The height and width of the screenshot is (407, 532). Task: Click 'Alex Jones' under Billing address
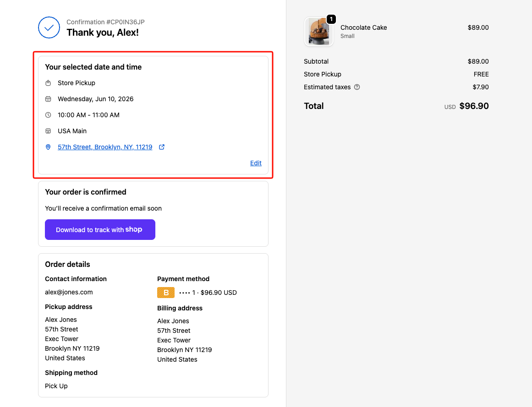(x=173, y=321)
